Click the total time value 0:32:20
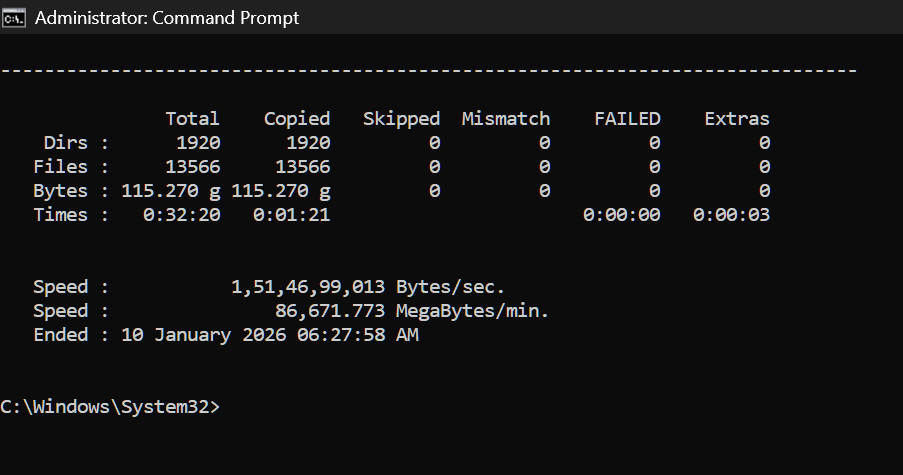This screenshot has height=475, width=903. point(181,215)
